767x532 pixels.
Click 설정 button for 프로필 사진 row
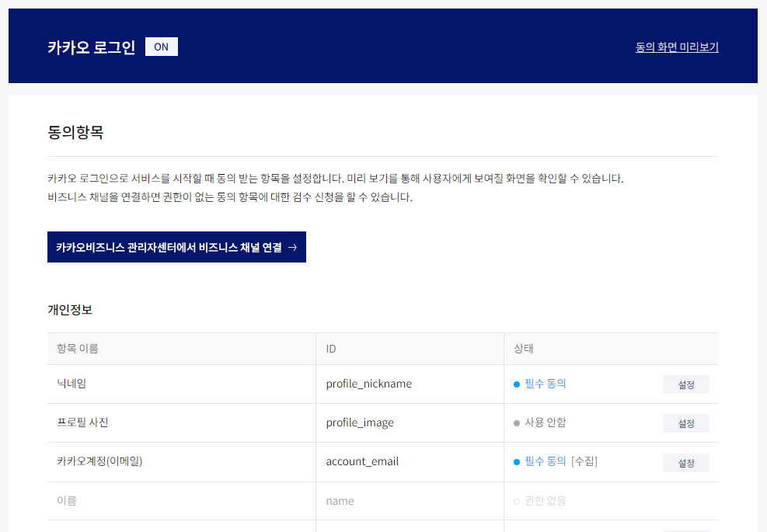coord(686,423)
